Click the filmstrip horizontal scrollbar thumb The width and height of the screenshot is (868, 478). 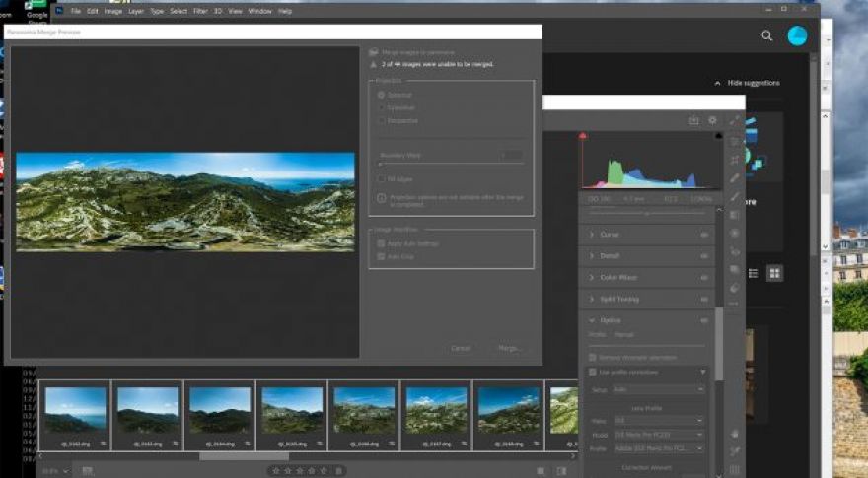(x=244, y=457)
